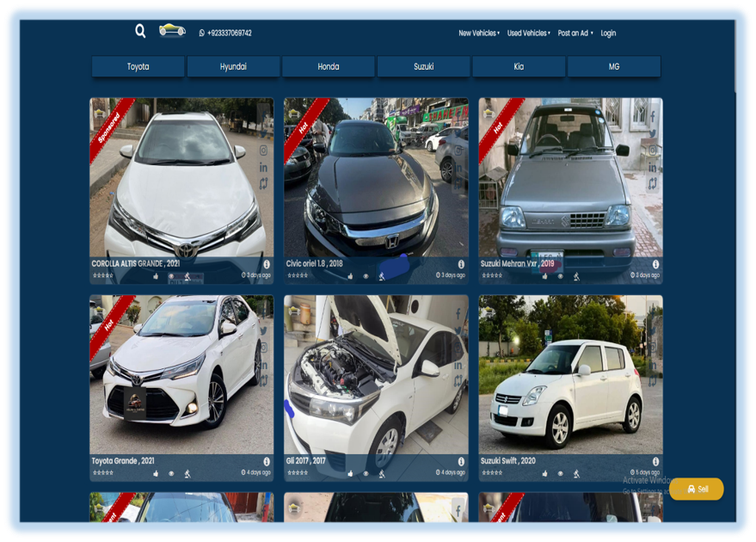This screenshot has height=542, width=756.
Task: Share Suzuki Mehran Vxr on Facebook
Action: [652, 116]
